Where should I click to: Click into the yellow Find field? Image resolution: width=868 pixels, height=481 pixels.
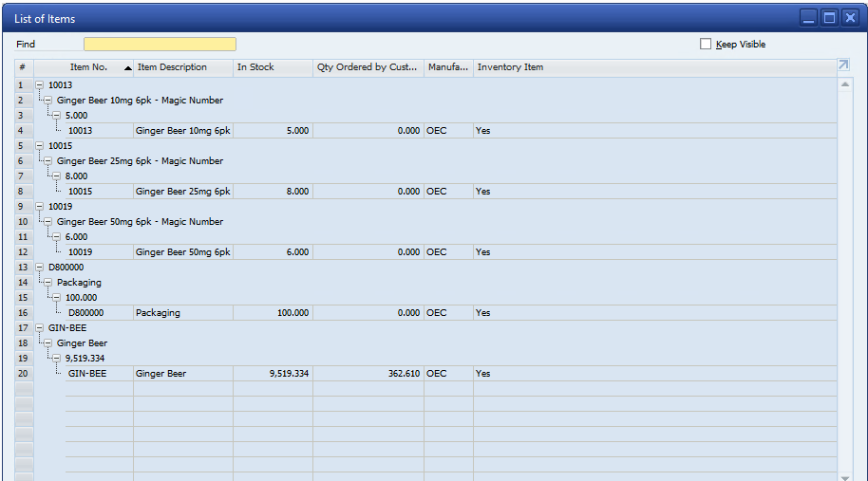coord(160,45)
